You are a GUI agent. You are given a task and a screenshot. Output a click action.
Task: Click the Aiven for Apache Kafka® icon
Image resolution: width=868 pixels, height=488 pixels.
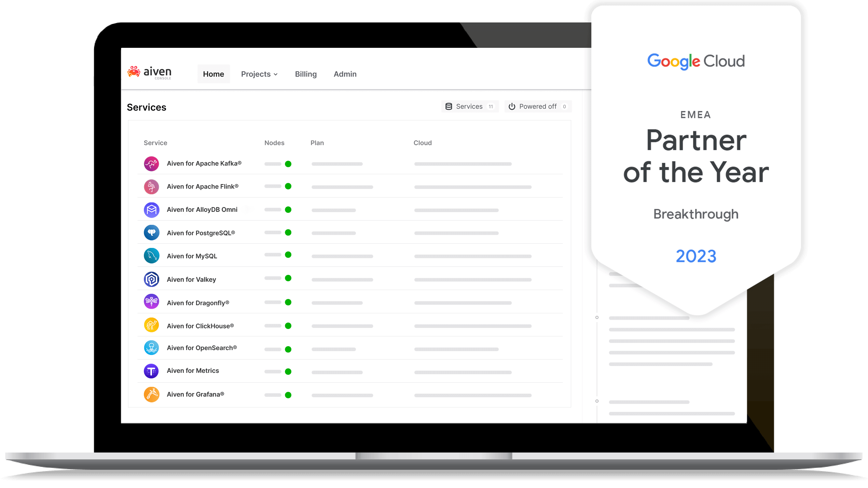click(x=151, y=163)
